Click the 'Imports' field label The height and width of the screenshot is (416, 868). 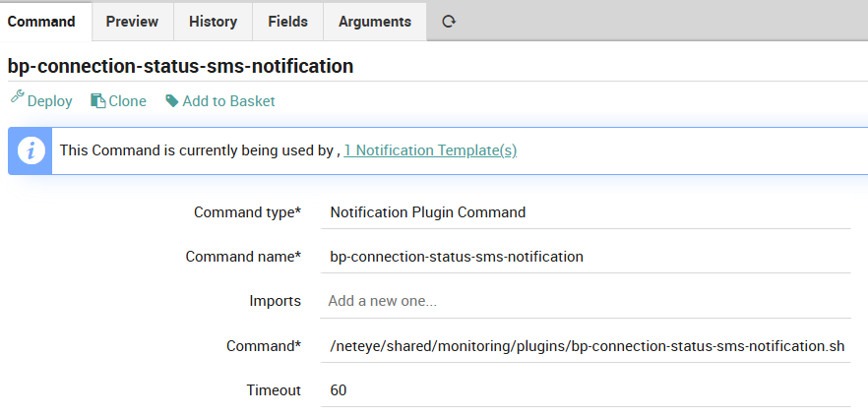(275, 301)
